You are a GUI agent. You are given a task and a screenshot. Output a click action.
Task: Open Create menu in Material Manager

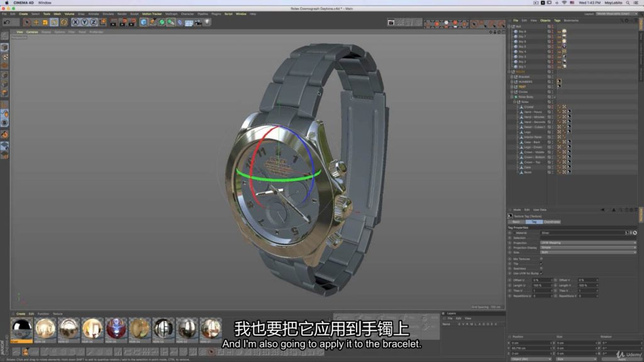(x=21, y=314)
